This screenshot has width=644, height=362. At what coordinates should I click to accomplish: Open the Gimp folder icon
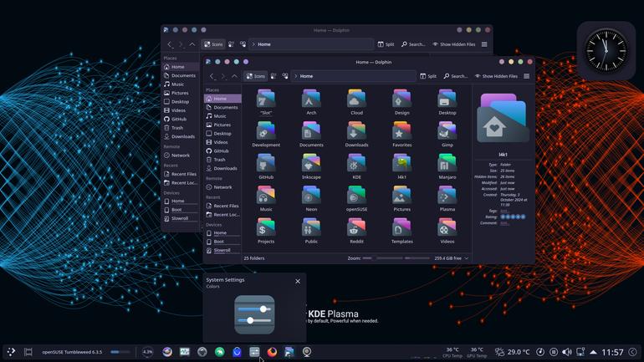pyautogui.click(x=447, y=131)
